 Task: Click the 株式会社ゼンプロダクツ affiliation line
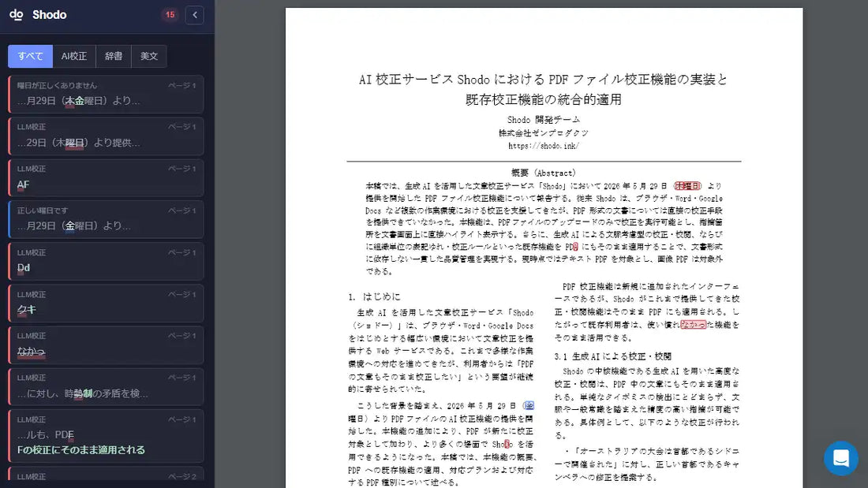coord(544,132)
